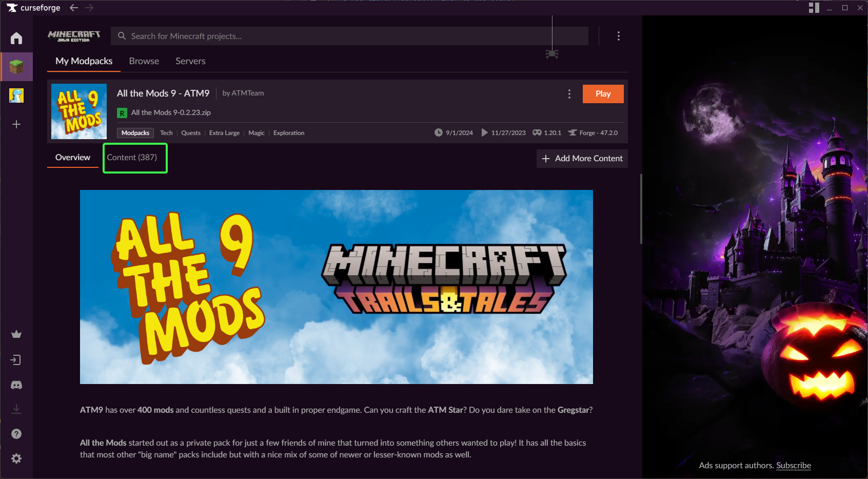Viewport: 868px width, 479px height.
Task: Open the Subscribe link
Action: (x=794, y=466)
